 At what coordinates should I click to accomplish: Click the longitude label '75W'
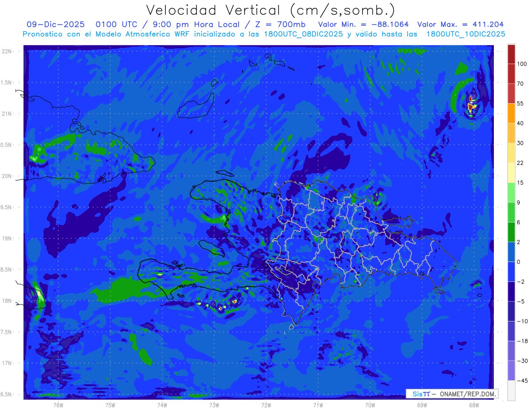tap(110, 405)
